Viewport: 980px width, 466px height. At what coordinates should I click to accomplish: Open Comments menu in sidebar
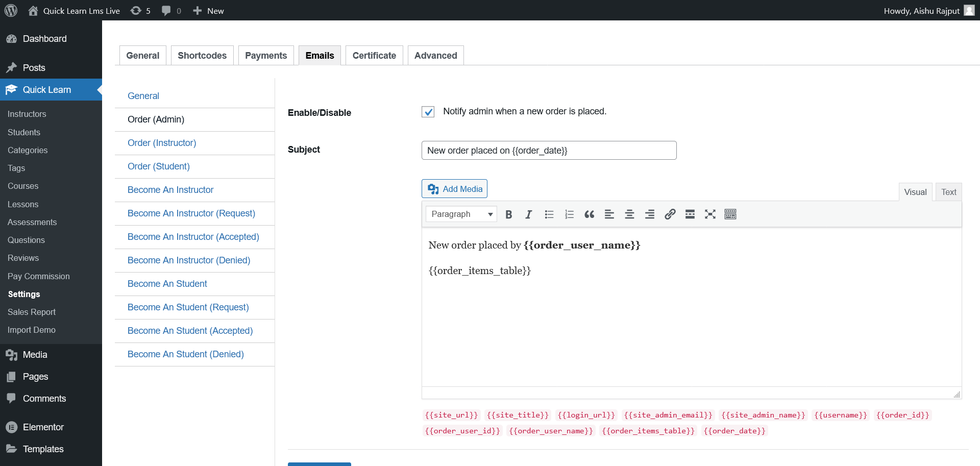[51, 399]
